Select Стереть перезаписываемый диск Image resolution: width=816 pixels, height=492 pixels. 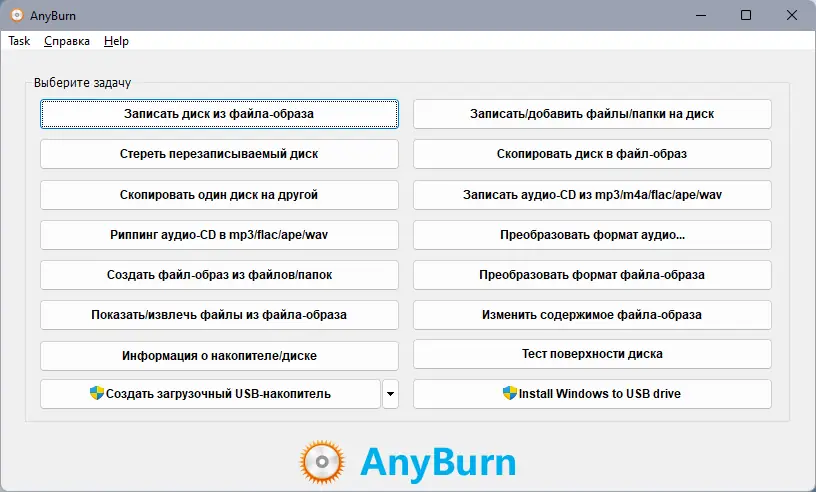pos(219,154)
